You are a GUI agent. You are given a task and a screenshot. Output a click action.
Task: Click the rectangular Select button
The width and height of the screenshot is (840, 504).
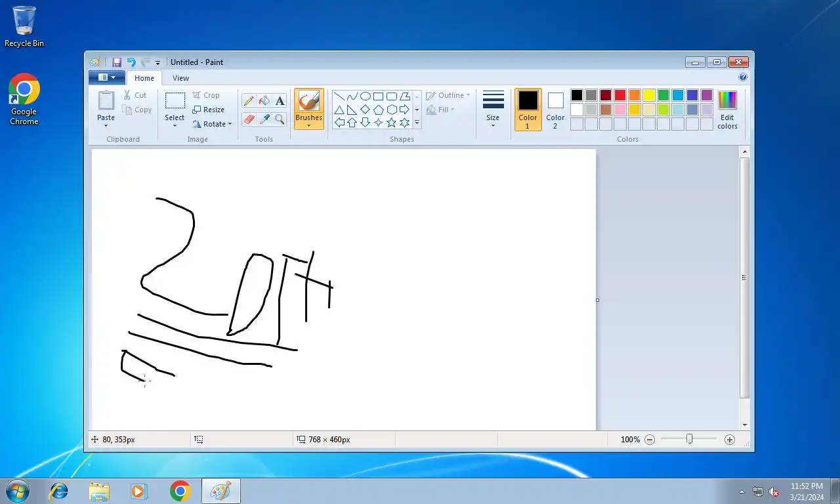tap(175, 100)
